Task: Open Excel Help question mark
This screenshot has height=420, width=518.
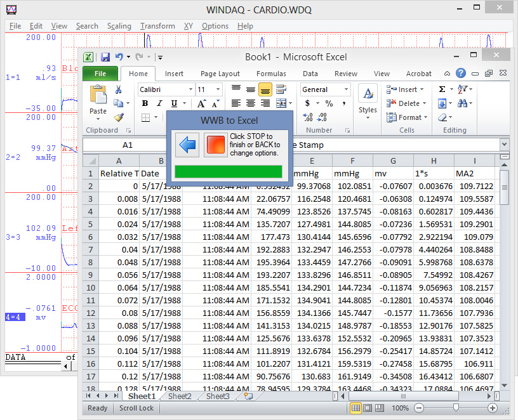Action: coord(460,73)
